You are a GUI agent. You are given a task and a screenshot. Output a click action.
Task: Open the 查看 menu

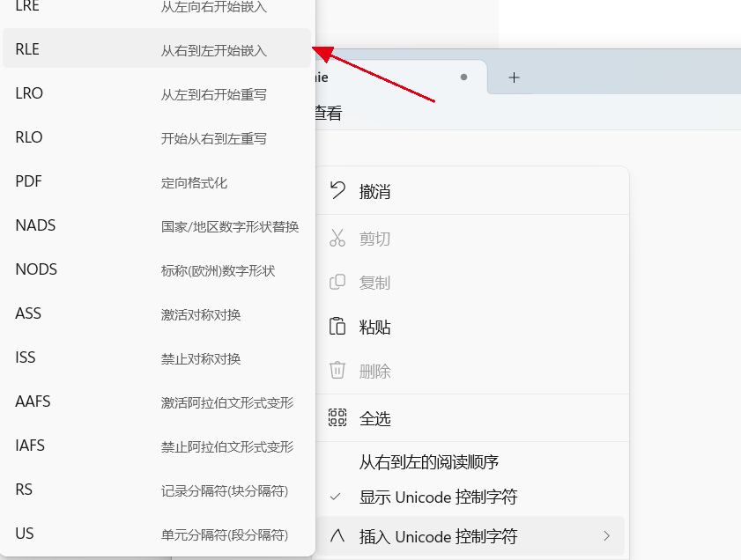click(x=327, y=113)
